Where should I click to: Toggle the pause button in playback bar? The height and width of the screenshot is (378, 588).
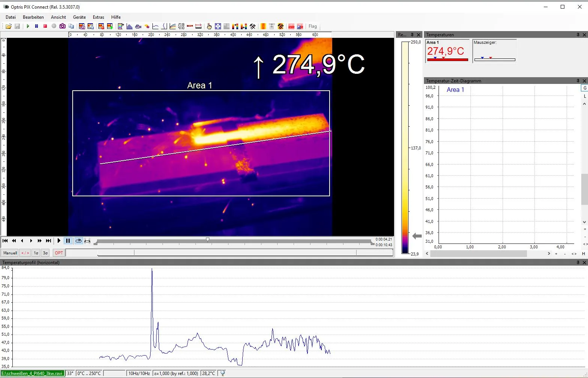point(68,241)
